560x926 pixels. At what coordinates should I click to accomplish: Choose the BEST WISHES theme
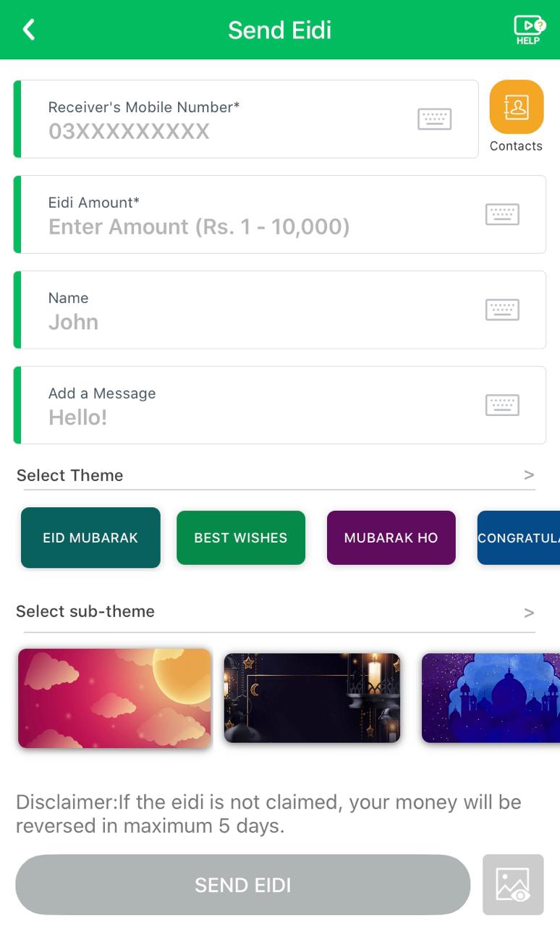pyautogui.click(x=241, y=538)
